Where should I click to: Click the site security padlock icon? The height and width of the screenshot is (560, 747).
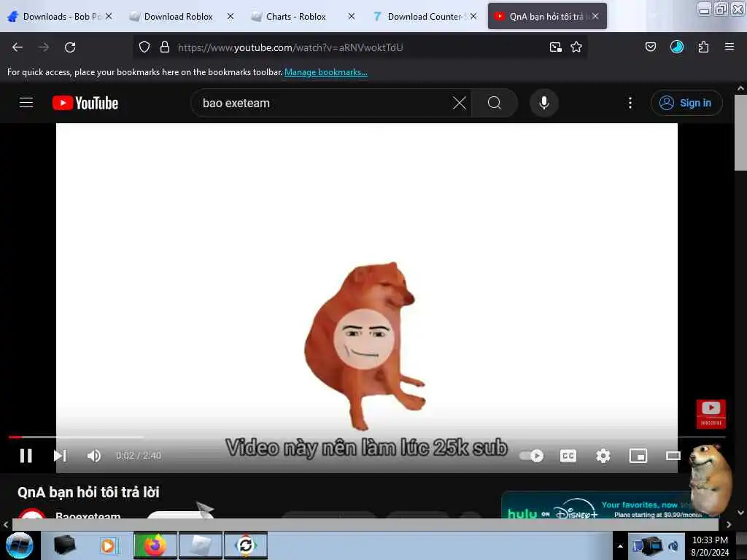[x=165, y=47]
